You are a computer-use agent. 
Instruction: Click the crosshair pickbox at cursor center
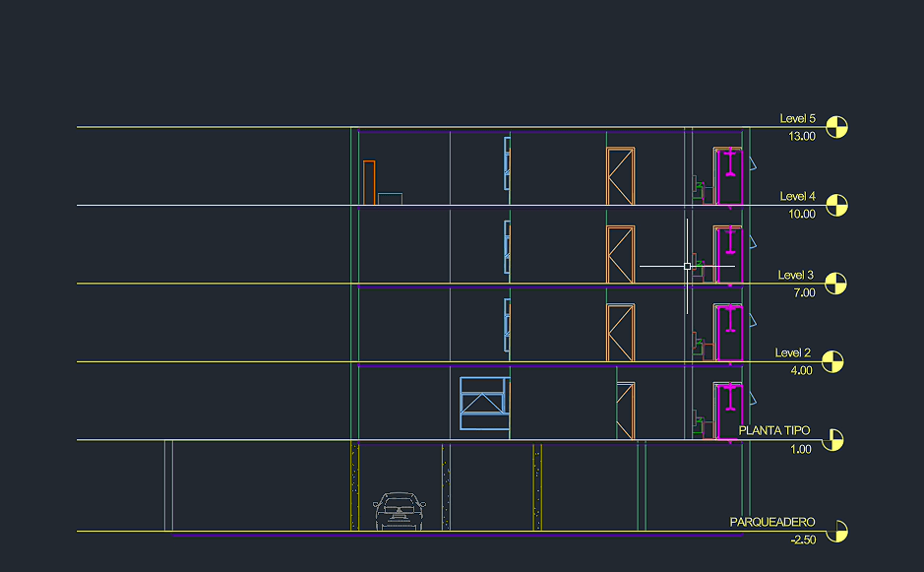tap(687, 266)
